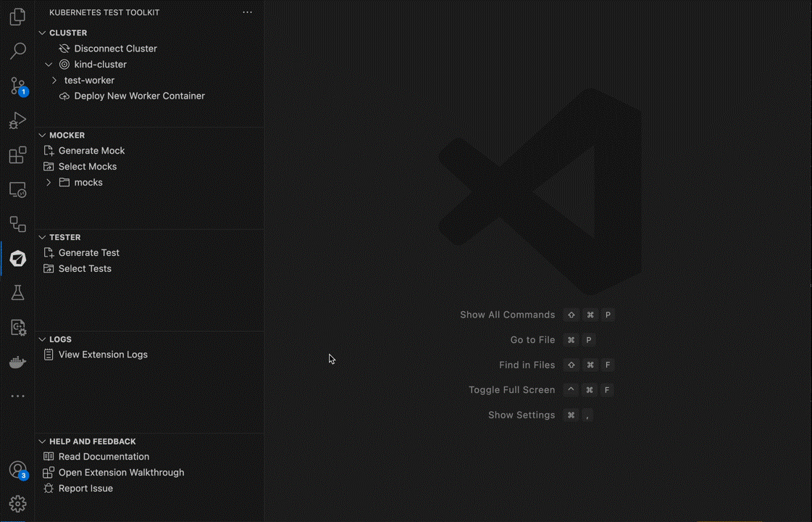Show additional views via activity bar ellipsis
This screenshot has width=812, height=522.
(17, 397)
